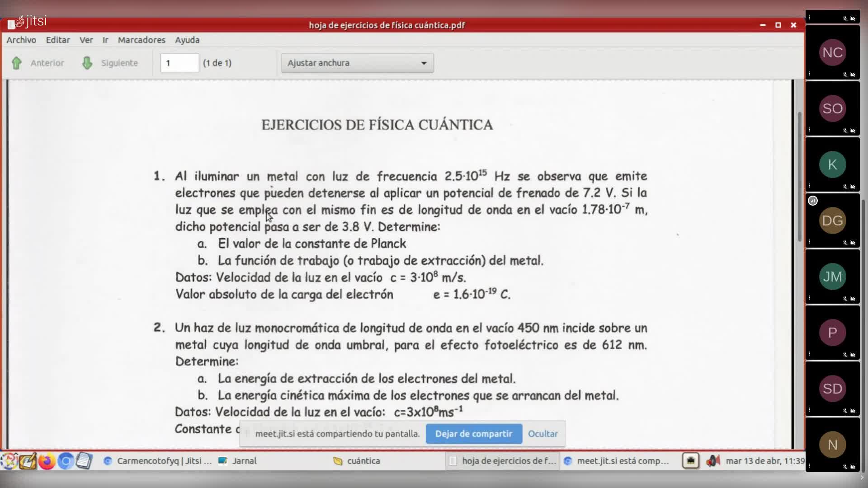Open SO participant options menu dots
Screen dimensions: 868x488
pos(810,130)
